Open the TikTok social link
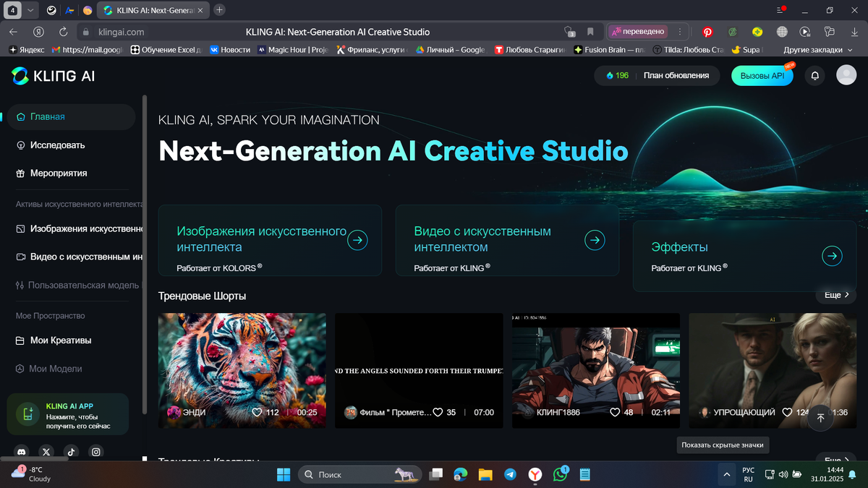The height and width of the screenshot is (488, 868). (71, 451)
